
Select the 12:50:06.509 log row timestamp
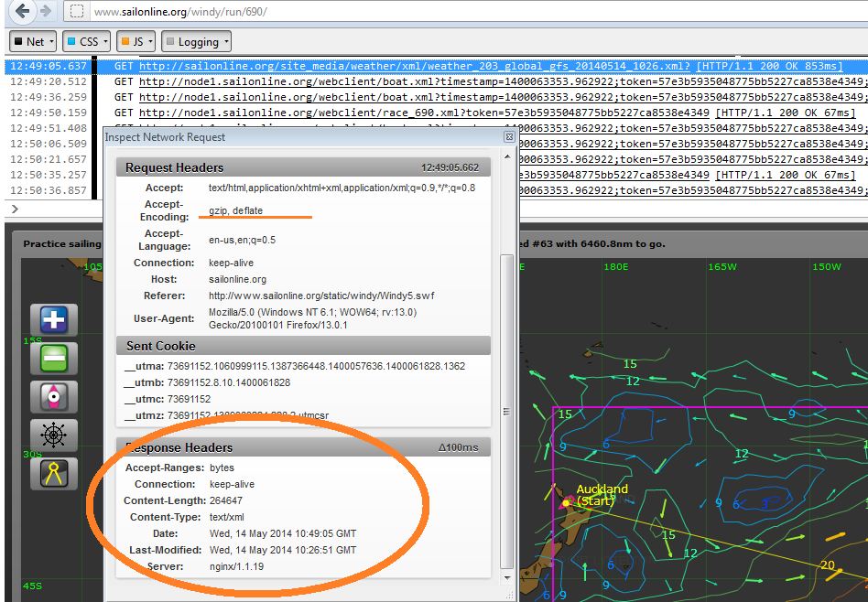click(49, 144)
